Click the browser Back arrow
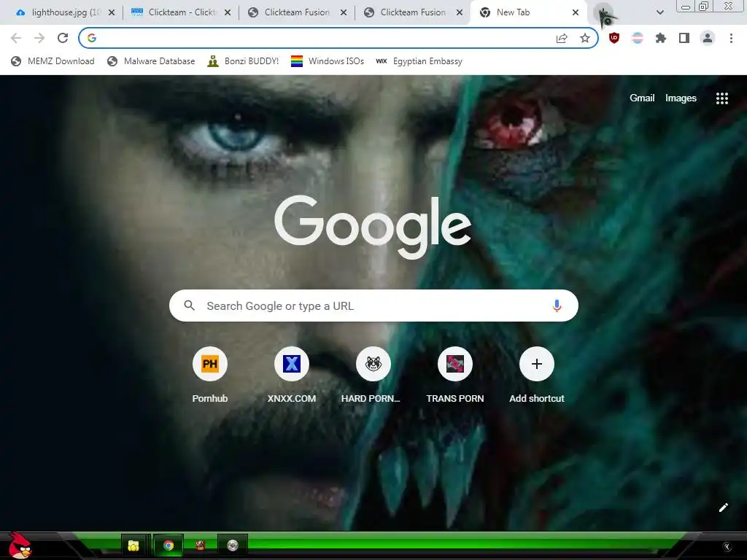 16,38
